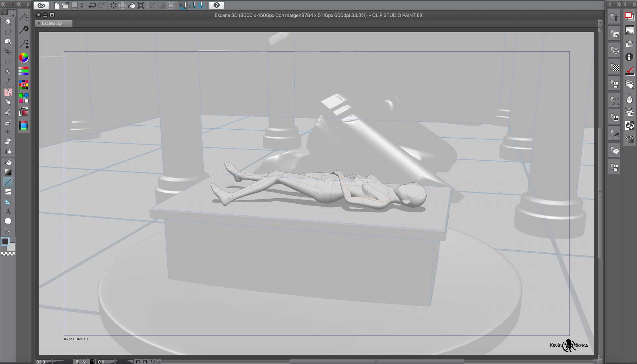Open Clip Studio launcher button

pos(41,5)
